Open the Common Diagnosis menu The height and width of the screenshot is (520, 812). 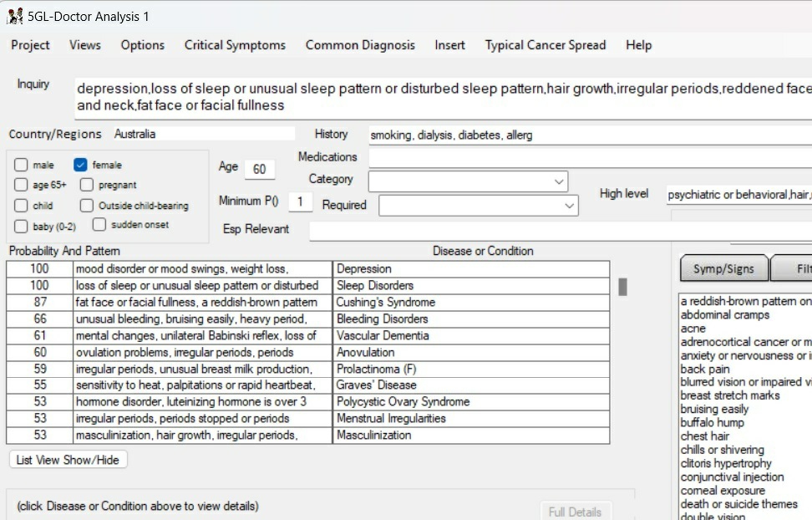[x=359, y=45]
